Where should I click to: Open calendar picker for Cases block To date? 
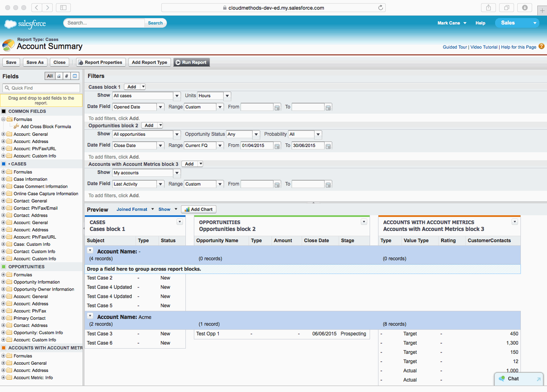pyautogui.click(x=328, y=107)
